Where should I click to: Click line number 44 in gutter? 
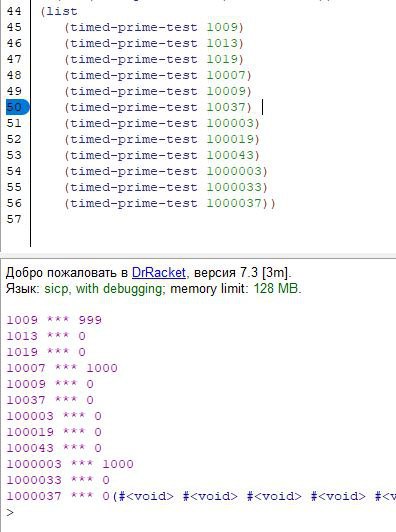click(14, 11)
